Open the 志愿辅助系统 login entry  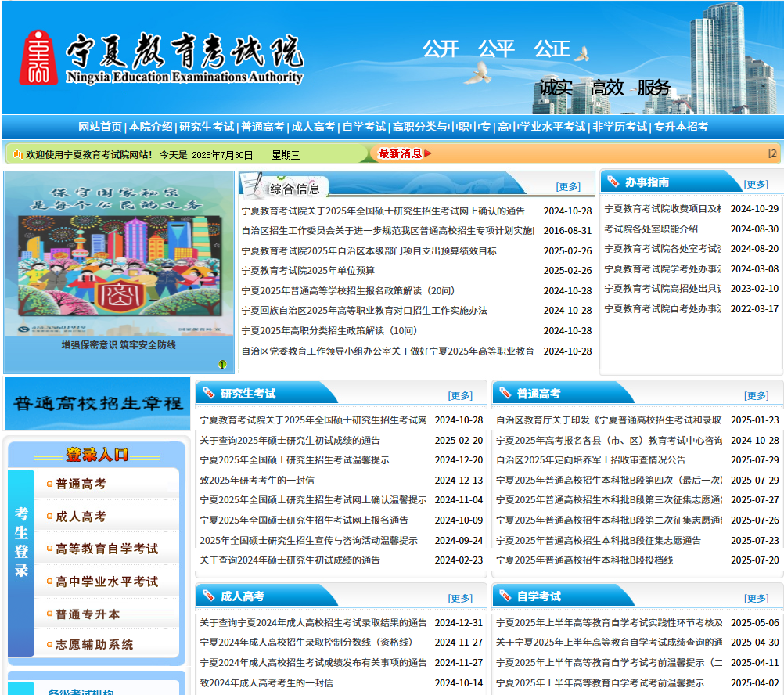(94, 645)
